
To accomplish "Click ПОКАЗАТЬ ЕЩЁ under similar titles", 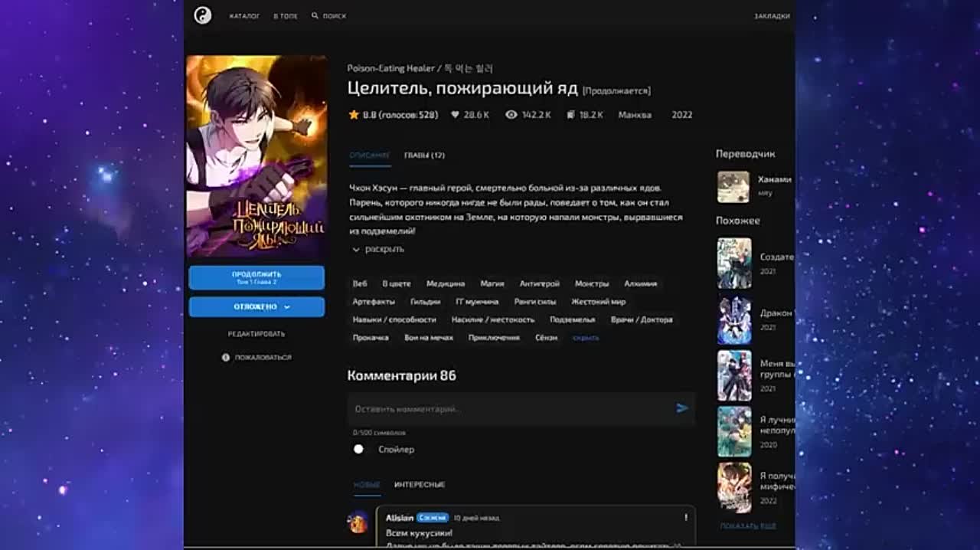I will click(748, 526).
